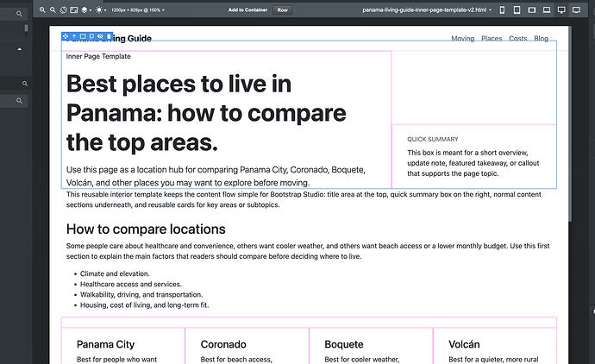Click the Blog nav link
595x364 pixels.
541,38
